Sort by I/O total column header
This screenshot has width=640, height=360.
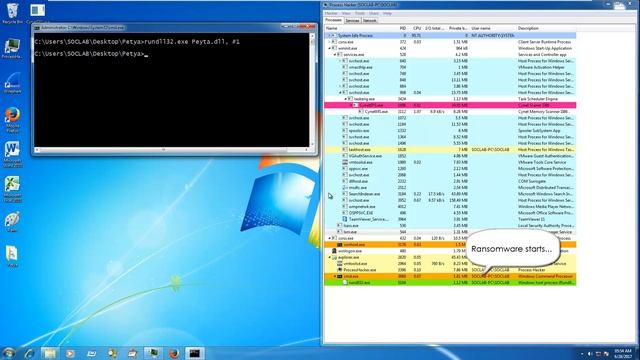coord(435,28)
